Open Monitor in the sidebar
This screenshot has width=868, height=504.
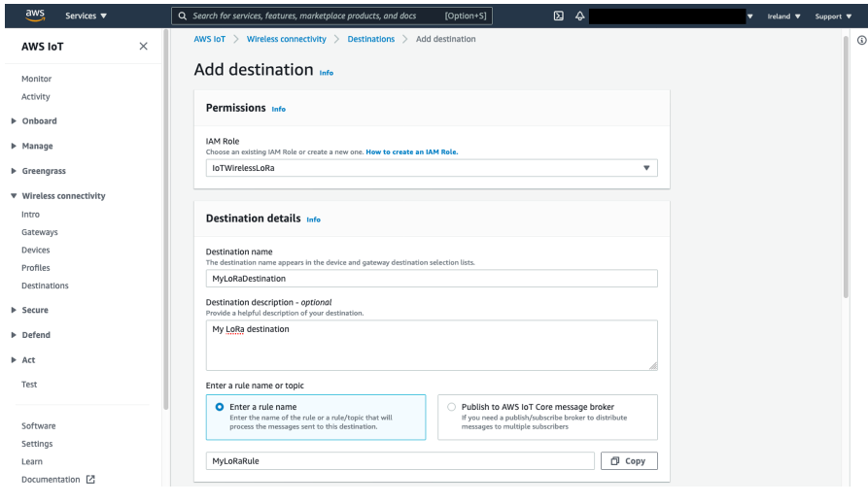point(37,79)
